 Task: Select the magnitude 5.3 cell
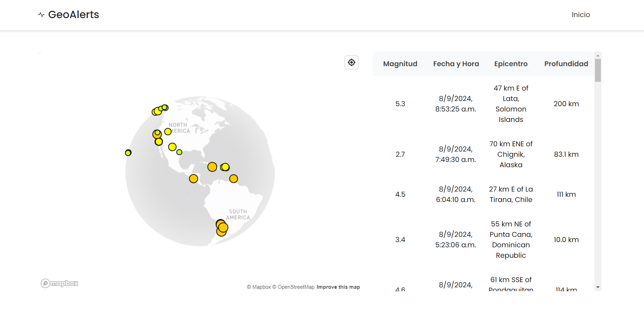click(400, 104)
